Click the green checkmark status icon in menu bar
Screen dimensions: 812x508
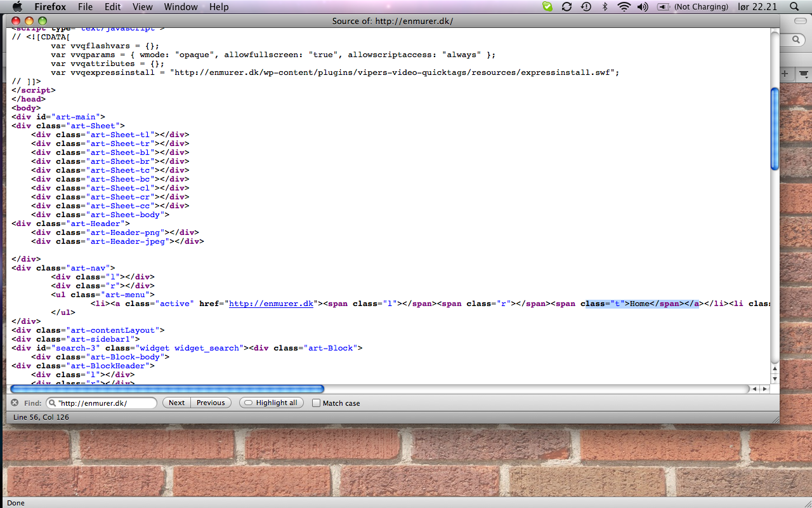[547, 7]
